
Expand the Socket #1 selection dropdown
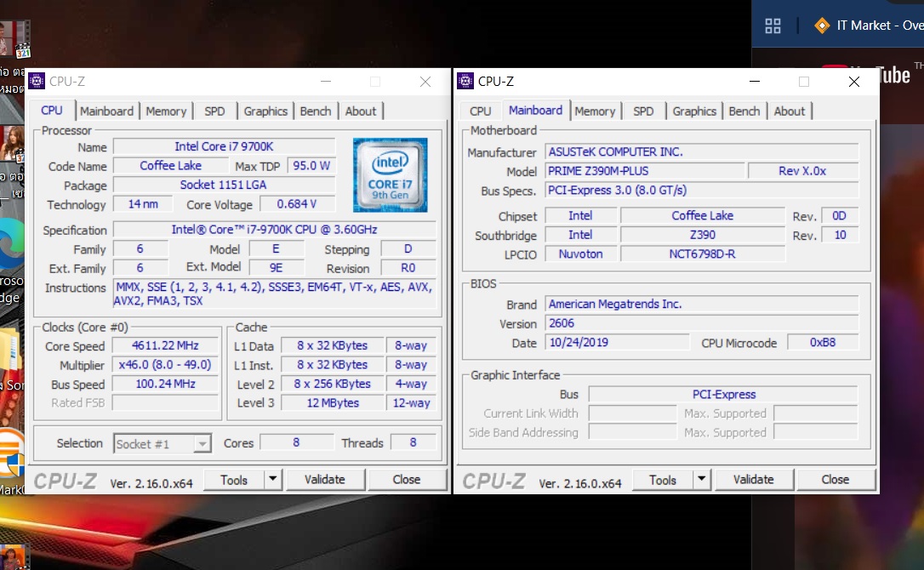pos(202,444)
